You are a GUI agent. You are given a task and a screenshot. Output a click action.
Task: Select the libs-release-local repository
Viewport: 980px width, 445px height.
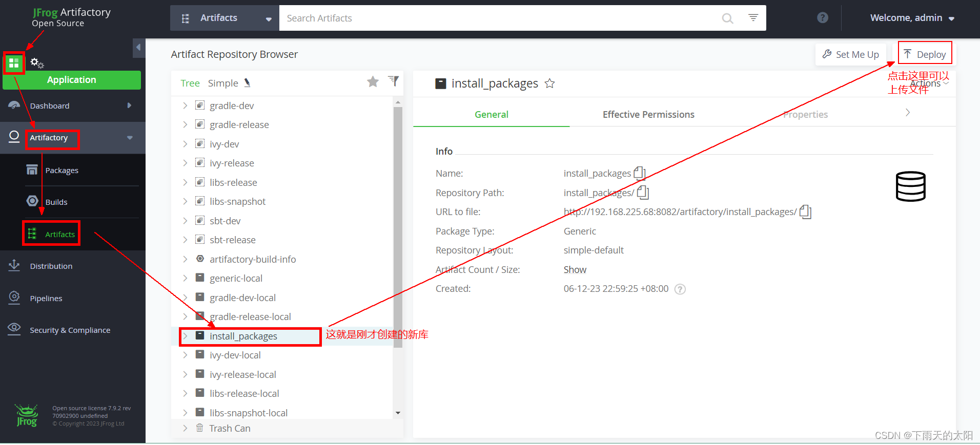coord(244,393)
